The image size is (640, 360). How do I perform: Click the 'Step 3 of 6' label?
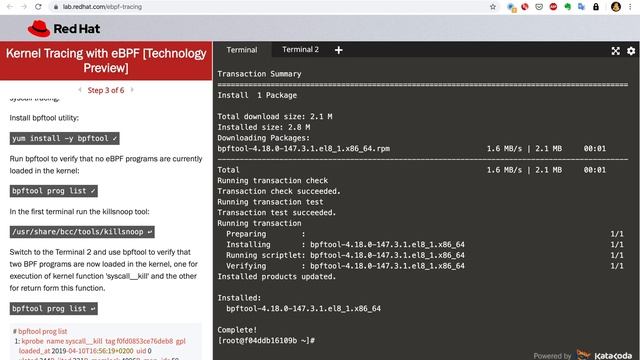pyautogui.click(x=106, y=90)
